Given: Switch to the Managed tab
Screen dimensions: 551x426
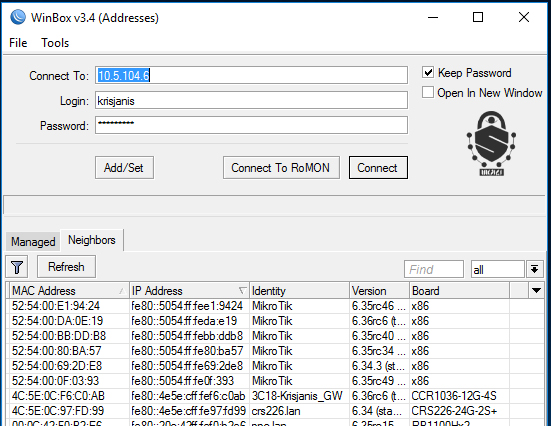Looking at the screenshot, I should (33, 242).
